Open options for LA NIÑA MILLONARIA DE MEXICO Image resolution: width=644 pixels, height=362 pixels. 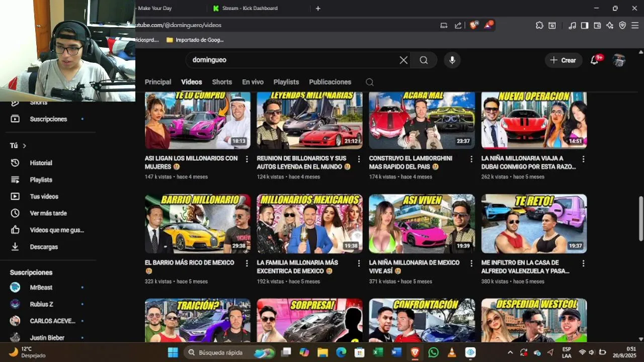pyautogui.click(x=471, y=263)
